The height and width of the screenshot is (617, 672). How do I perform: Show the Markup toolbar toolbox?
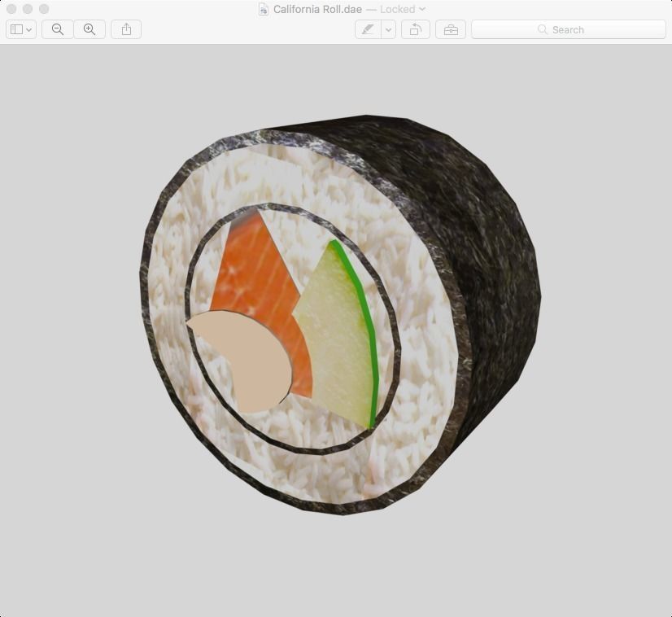coord(451,29)
